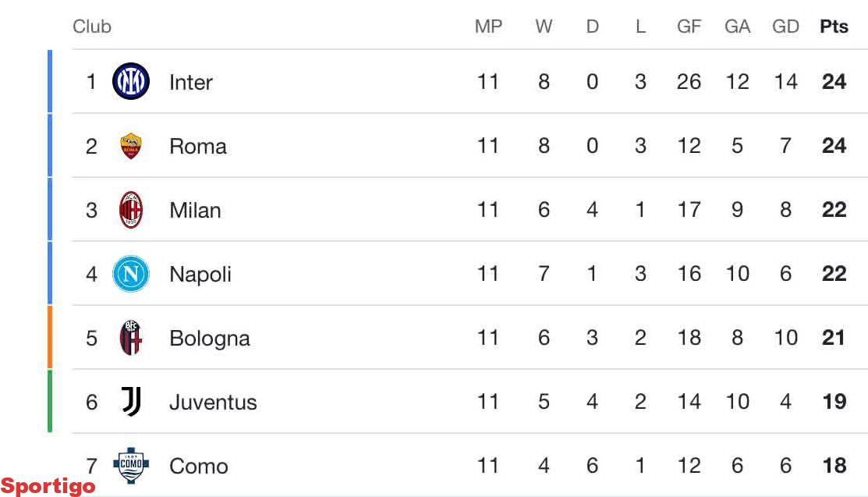Click the Milan club crest icon
This screenshot has width=868, height=497.
pos(130,210)
